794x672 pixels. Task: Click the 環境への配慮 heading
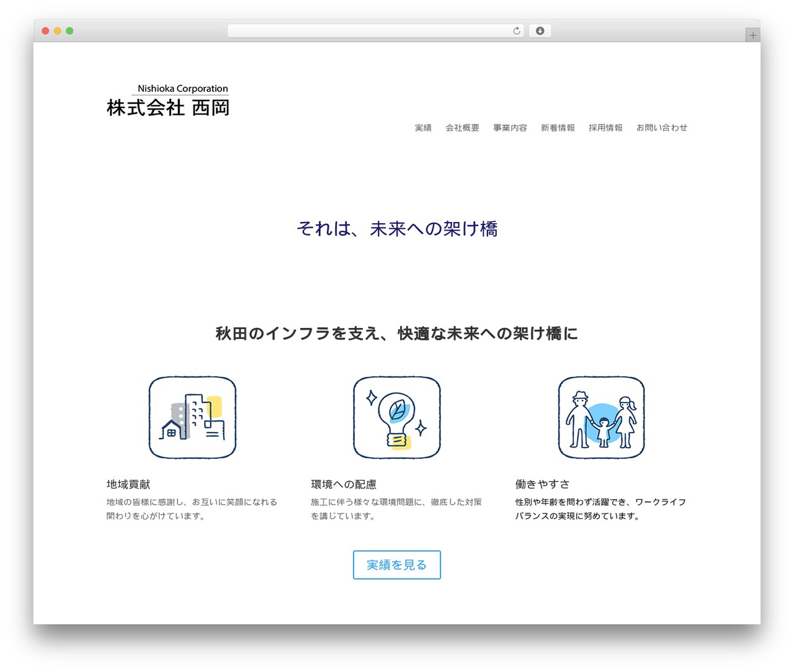(344, 484)
